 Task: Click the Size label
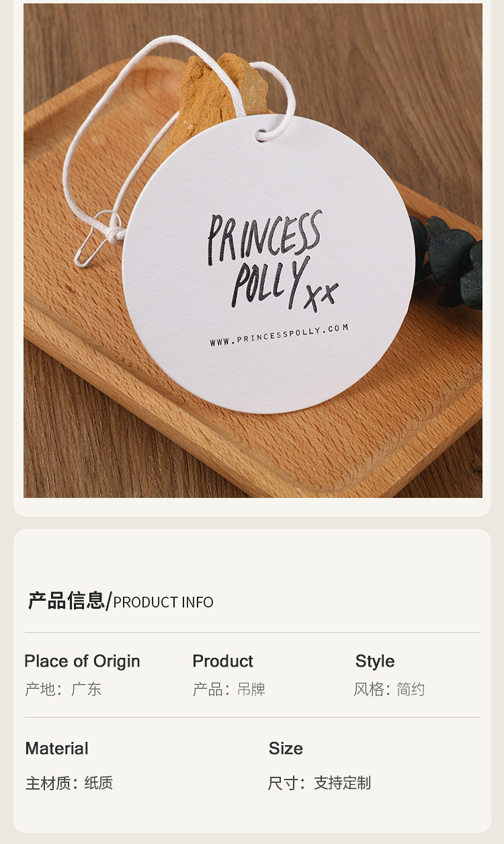(286, 749)
